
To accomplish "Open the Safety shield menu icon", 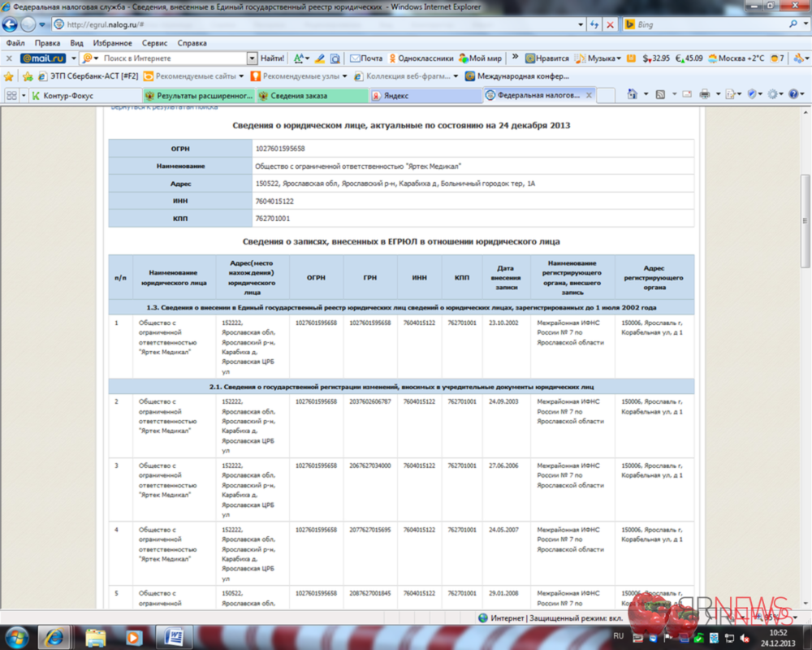I will coord(753,94).
